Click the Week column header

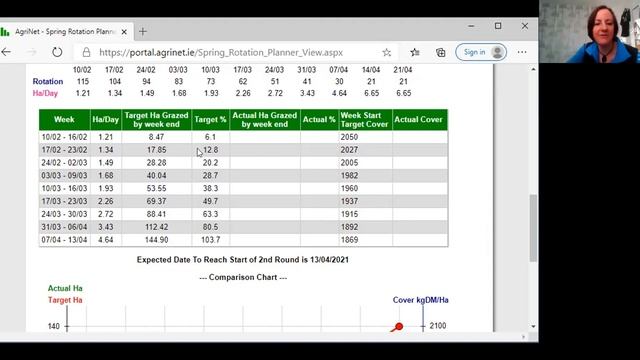click(64, 120)
